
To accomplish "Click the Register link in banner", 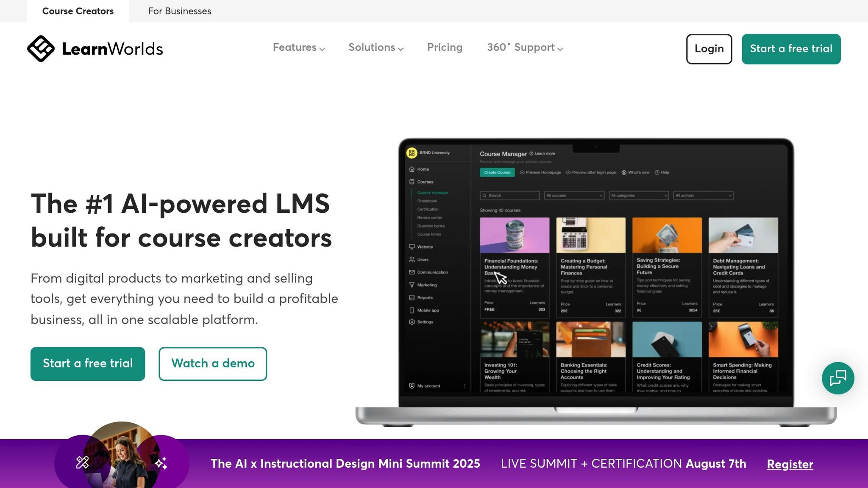I will point(790,464).
